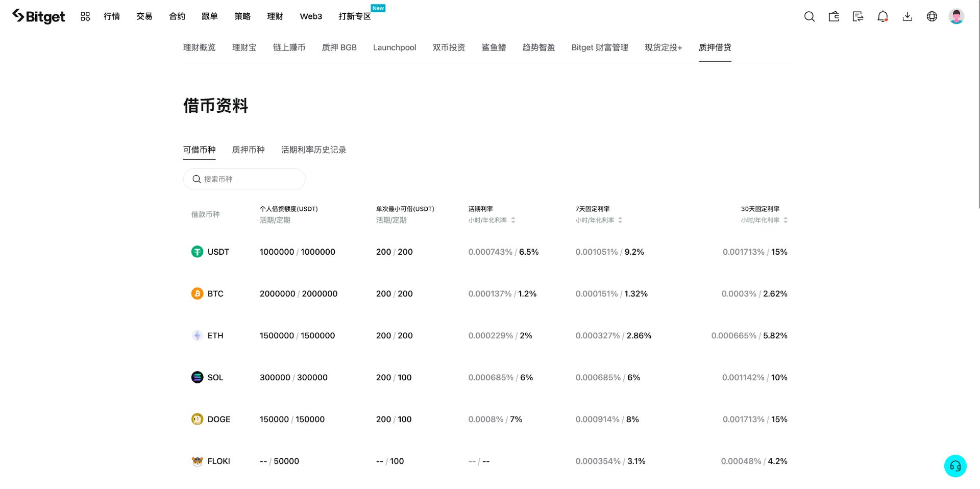Click the BTC coin name
The width and height of the screenshot is (980, 489).
215,294
